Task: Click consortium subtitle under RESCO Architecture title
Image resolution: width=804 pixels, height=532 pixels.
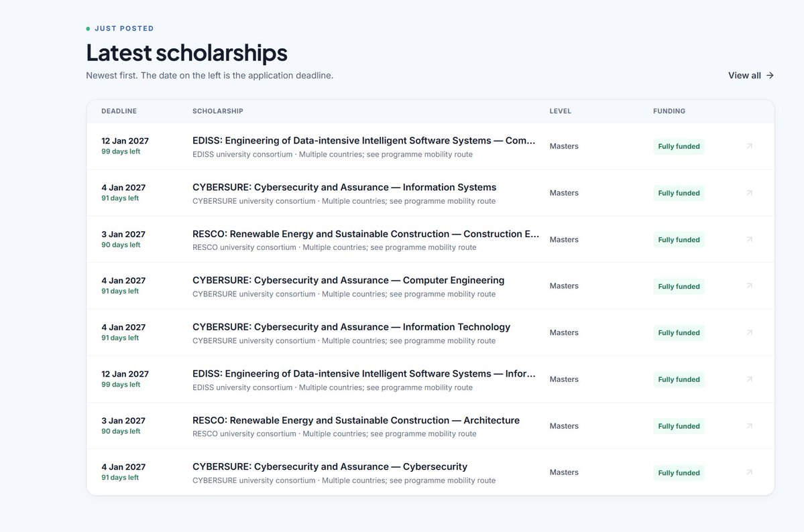Action: coord(335,434)
